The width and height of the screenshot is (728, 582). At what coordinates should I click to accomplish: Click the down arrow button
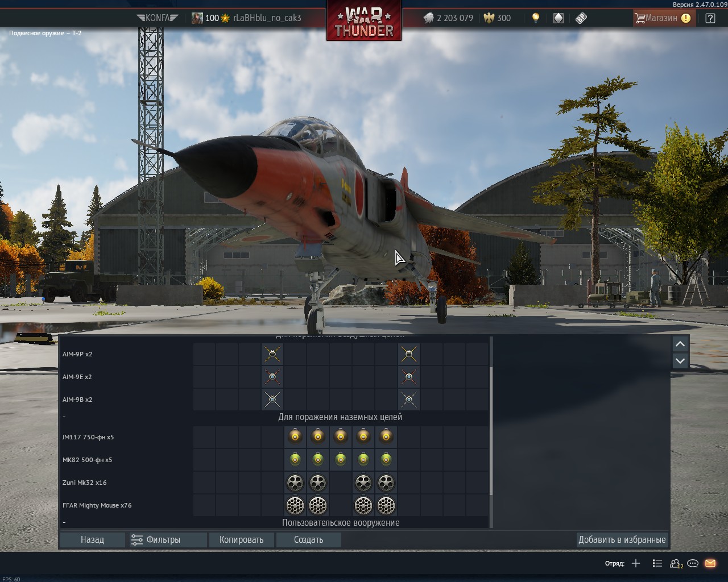coord(680,360)
